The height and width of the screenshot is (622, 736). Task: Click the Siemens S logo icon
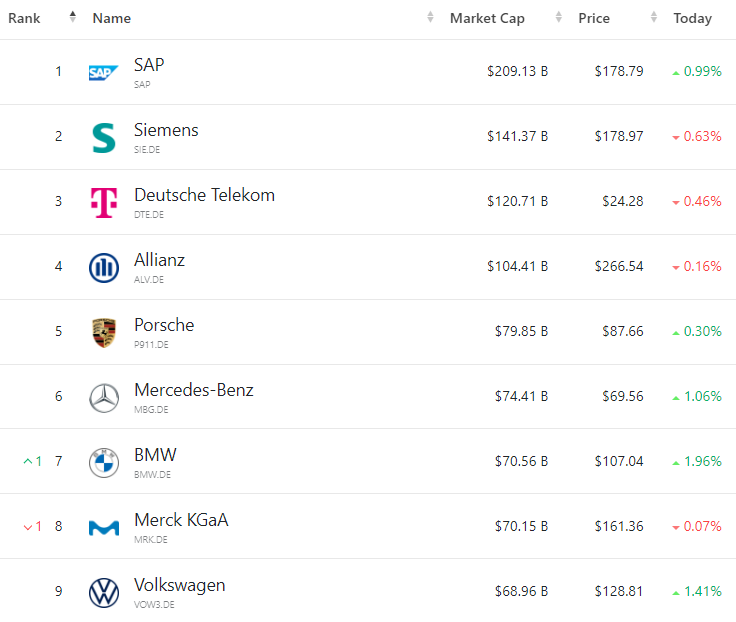pos(103,137)
